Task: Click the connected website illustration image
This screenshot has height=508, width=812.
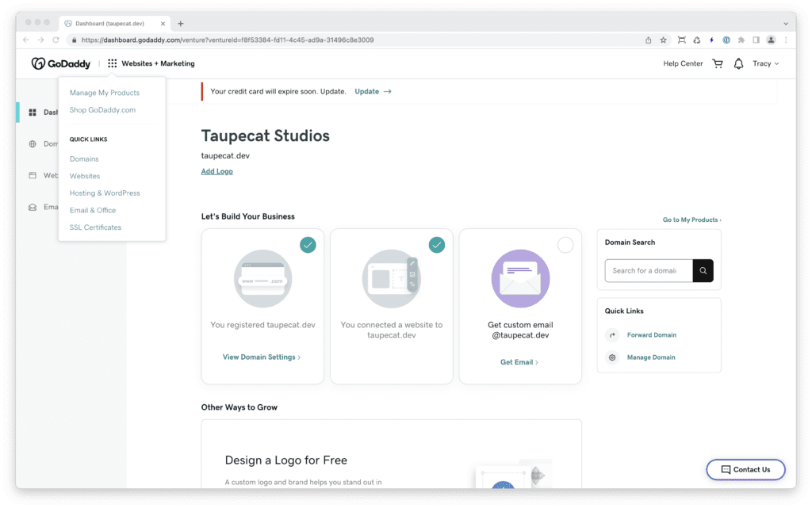Action: tap(392, 279)
